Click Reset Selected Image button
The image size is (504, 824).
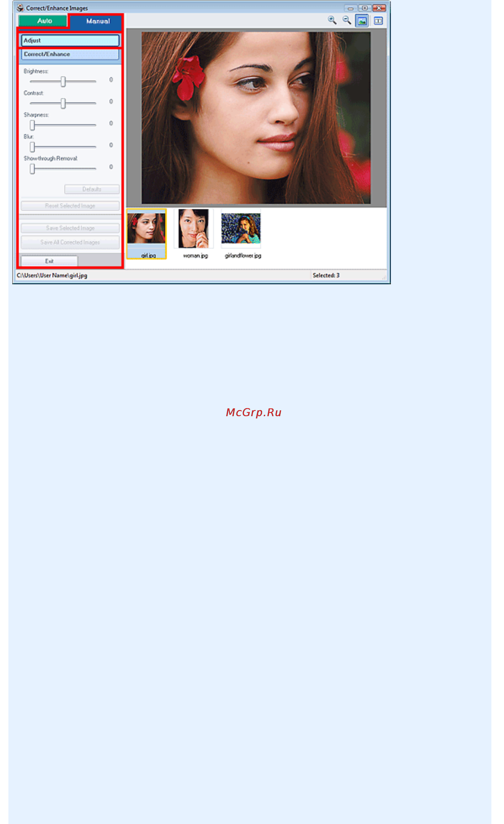70,206
